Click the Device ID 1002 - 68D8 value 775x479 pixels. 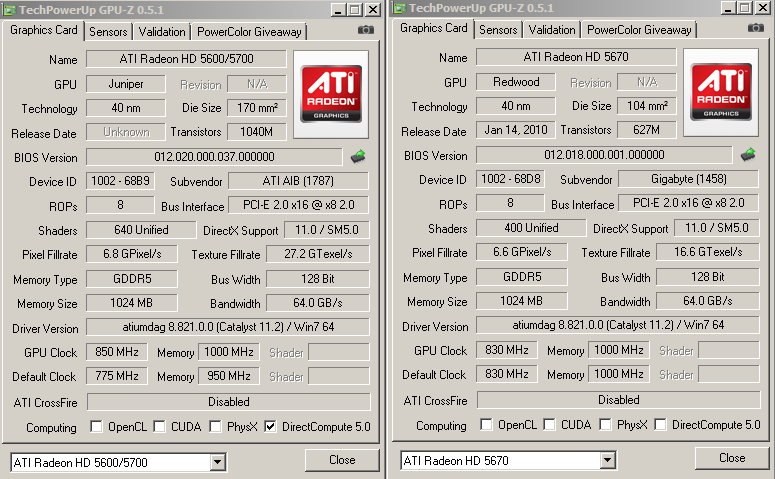(x=510, y=179)
